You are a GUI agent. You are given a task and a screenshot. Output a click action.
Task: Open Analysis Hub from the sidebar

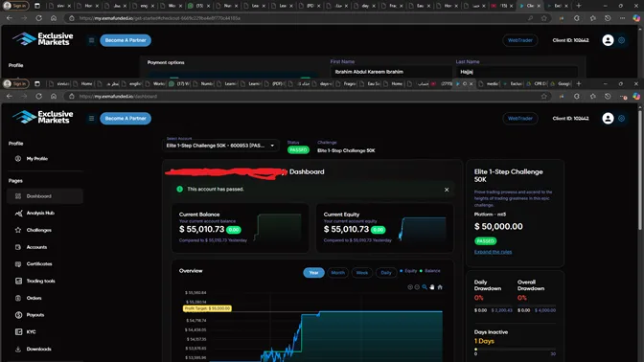tap(45, 213)
